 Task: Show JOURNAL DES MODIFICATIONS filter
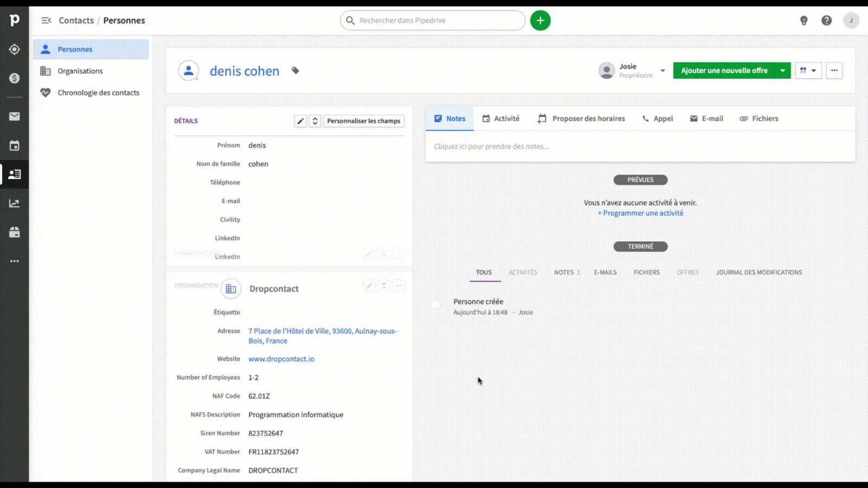click(x=759, y=272)
